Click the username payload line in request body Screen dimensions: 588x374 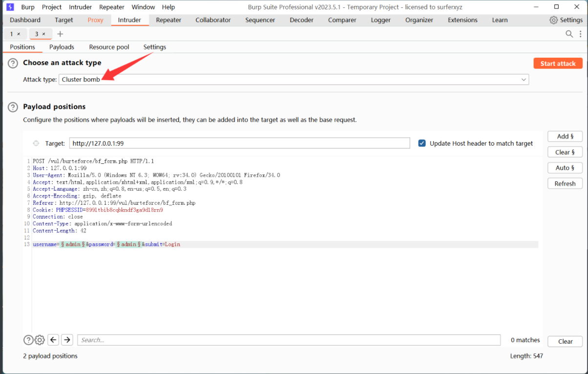106,244
